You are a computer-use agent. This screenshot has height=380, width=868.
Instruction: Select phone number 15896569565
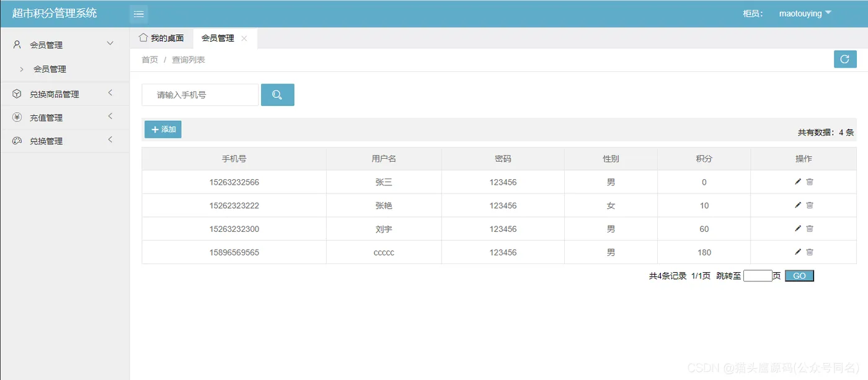pos(234,253)
